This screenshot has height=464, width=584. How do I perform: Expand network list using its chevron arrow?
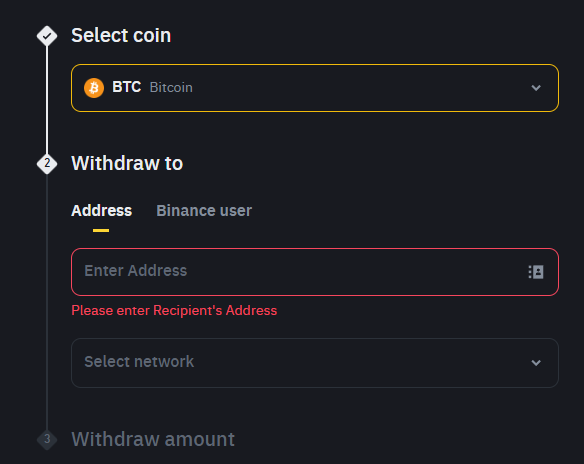point(536,363)
